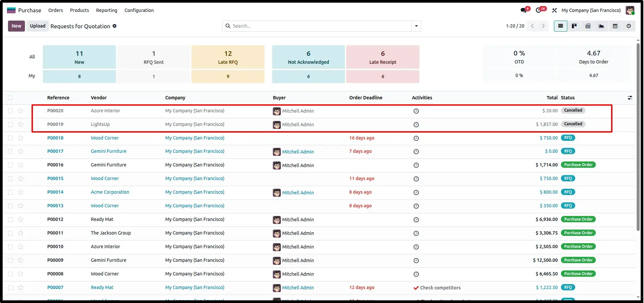Tick the checkbox for order P00020
644x303 pixels.
(10, 111)
